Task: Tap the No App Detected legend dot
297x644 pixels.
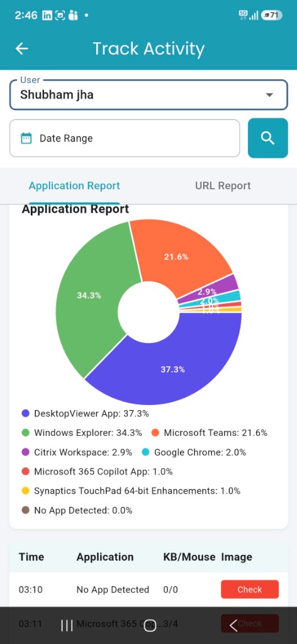Action: [x=25, y=511]
